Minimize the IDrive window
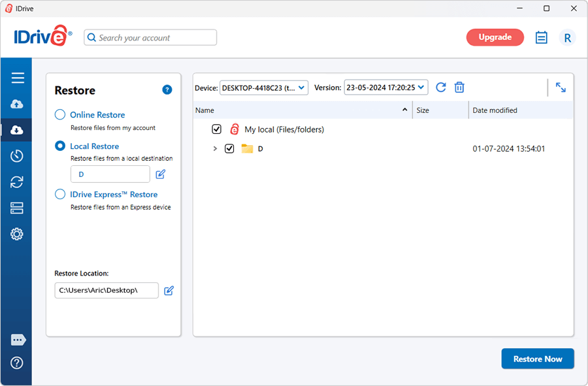The image size is (588, 386). 520,8
